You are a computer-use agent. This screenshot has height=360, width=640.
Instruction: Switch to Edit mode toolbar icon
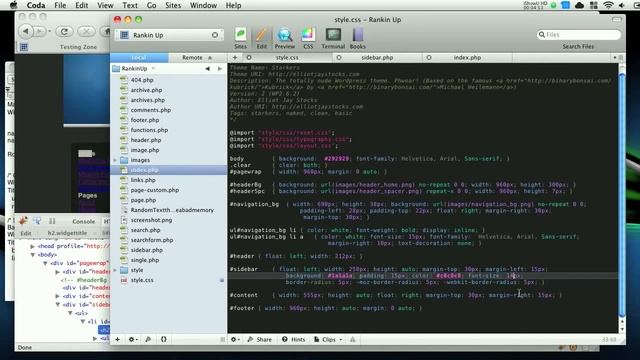[x=262, y=38]
